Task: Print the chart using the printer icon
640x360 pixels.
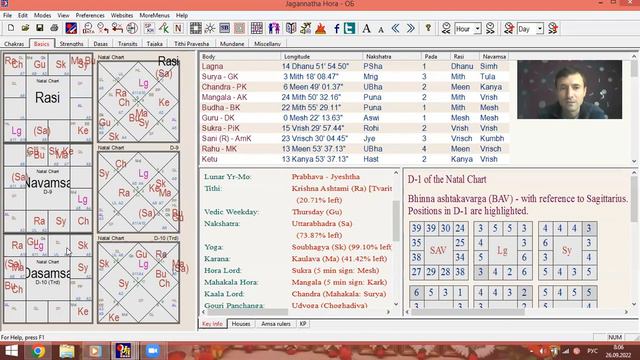Action: click(x=54, y=28)
